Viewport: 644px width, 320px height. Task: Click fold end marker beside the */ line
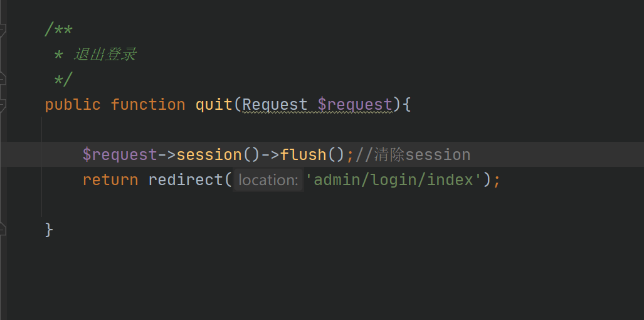click(3, 79)
